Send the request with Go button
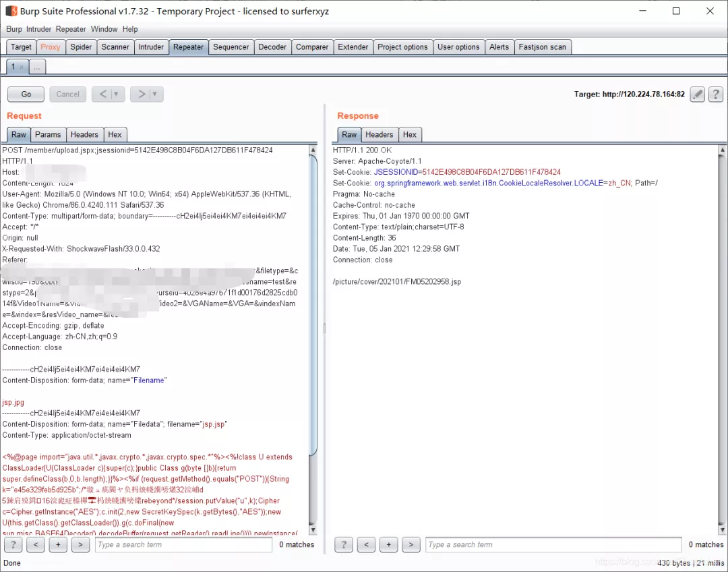 click(26, 94)
